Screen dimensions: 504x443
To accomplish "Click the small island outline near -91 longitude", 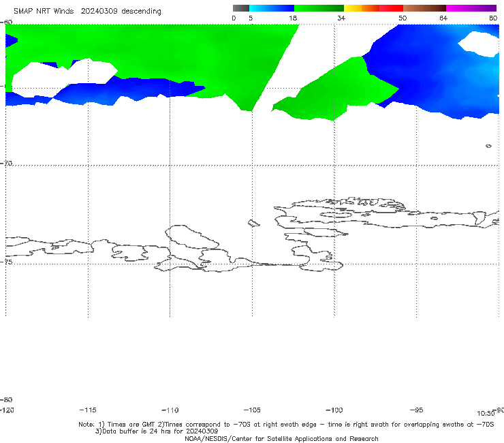I will (488, 146).
